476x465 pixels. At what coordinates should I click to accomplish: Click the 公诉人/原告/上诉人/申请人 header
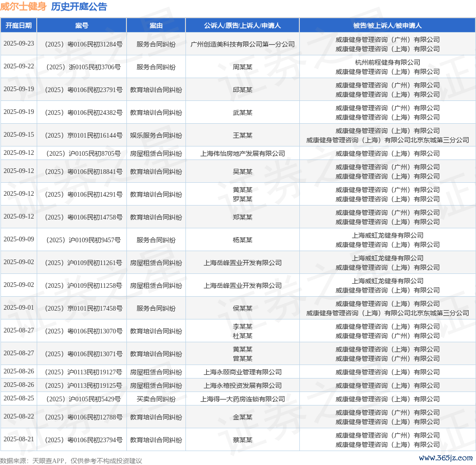pyautogui.click(x=242, y=26)
